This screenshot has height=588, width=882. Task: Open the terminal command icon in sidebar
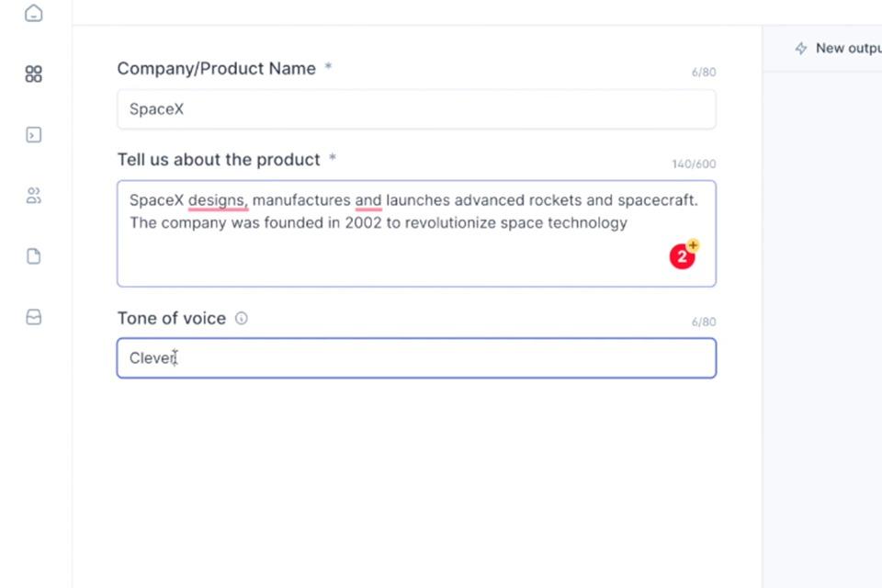point(34,135)
